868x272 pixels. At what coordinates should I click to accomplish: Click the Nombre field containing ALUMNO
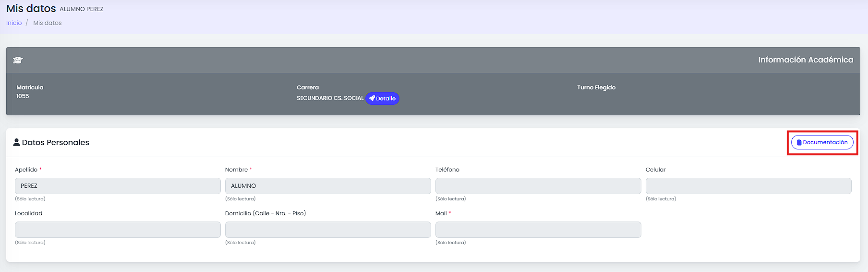point(328,186)
